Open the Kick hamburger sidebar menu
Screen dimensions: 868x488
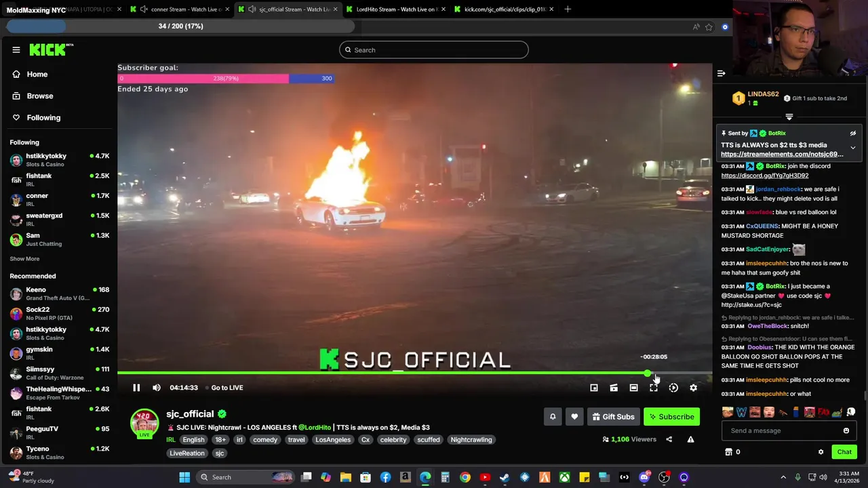(16, 49)
